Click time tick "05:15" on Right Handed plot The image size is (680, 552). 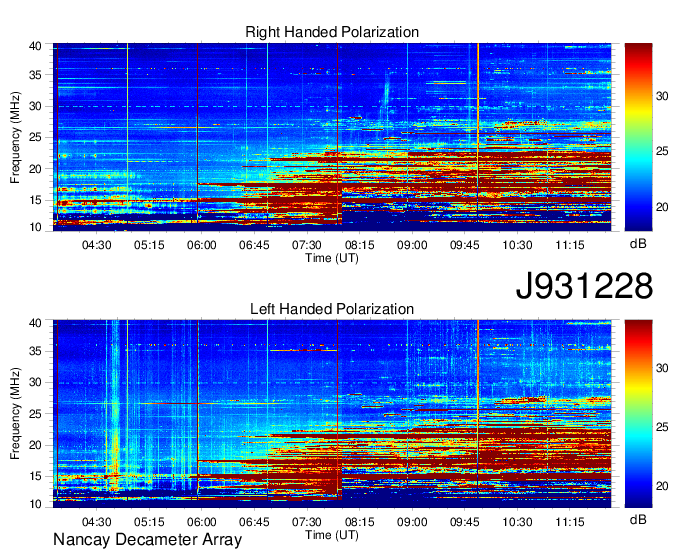tap(149, 245)
